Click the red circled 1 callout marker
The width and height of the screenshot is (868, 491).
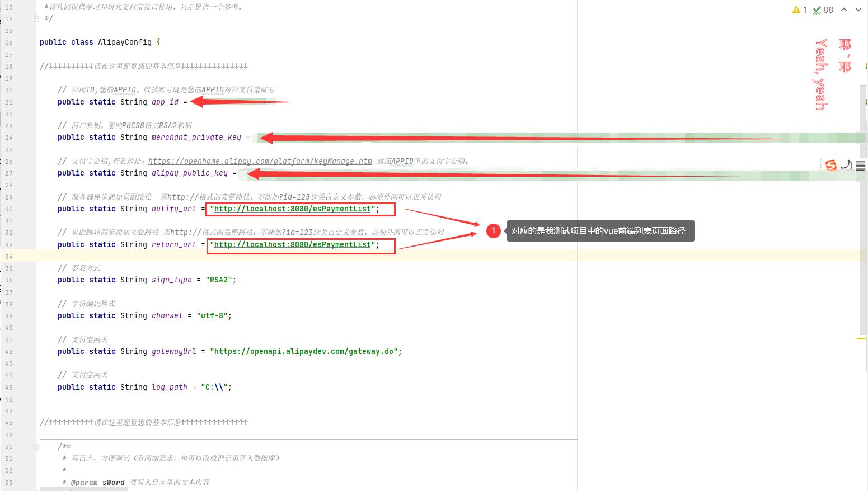pyautogui.click(x=494, y=231)
